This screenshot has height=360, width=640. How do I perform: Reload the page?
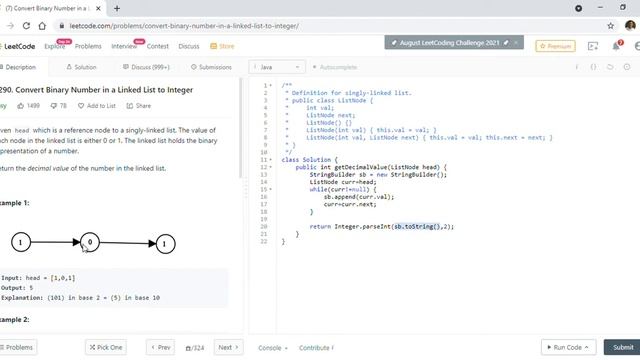click(26, 26)
